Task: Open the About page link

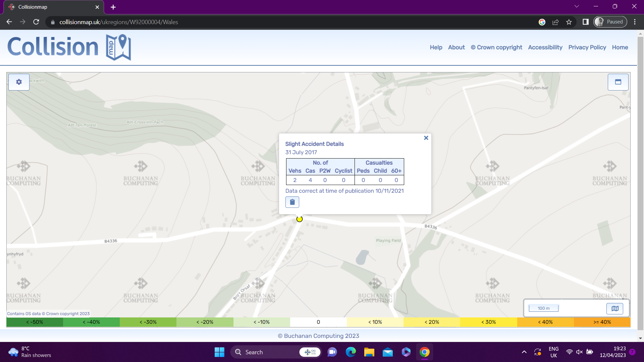Action: (x=456, y=47)
